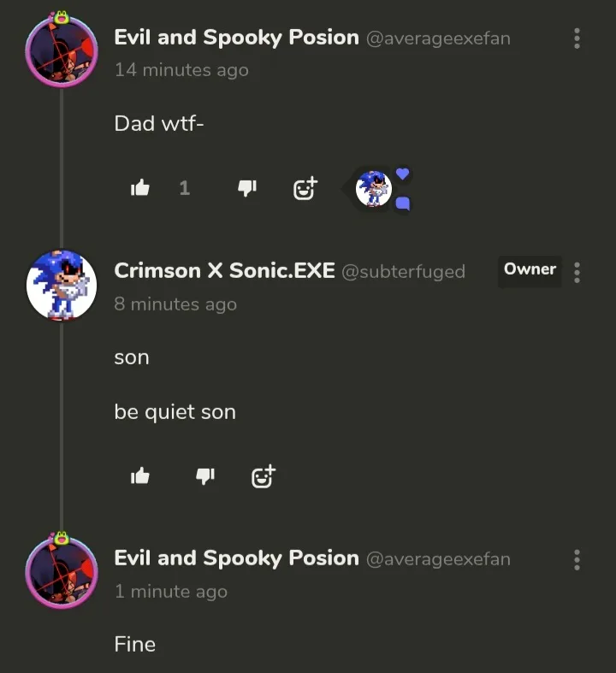The width and height of the screenshot is (616, 673).
Task: Like the "be quiet son" comment
Action: [140, 476]
